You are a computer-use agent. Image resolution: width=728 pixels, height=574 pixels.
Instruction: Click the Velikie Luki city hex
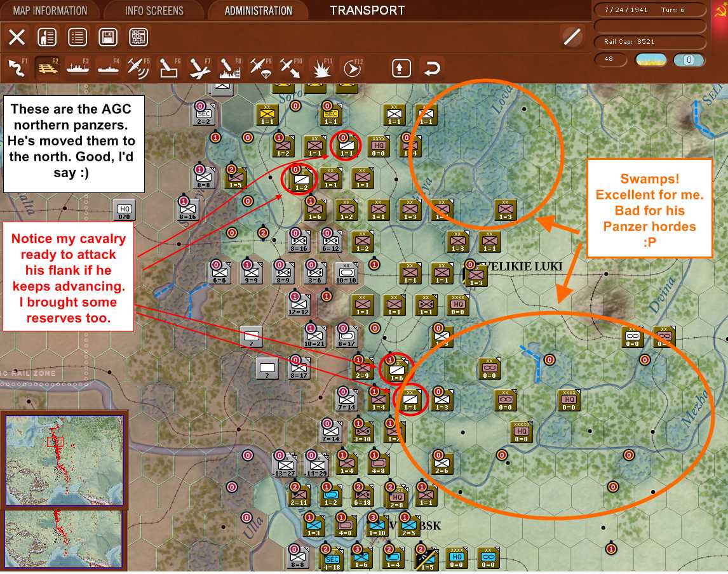coord(475,276)
